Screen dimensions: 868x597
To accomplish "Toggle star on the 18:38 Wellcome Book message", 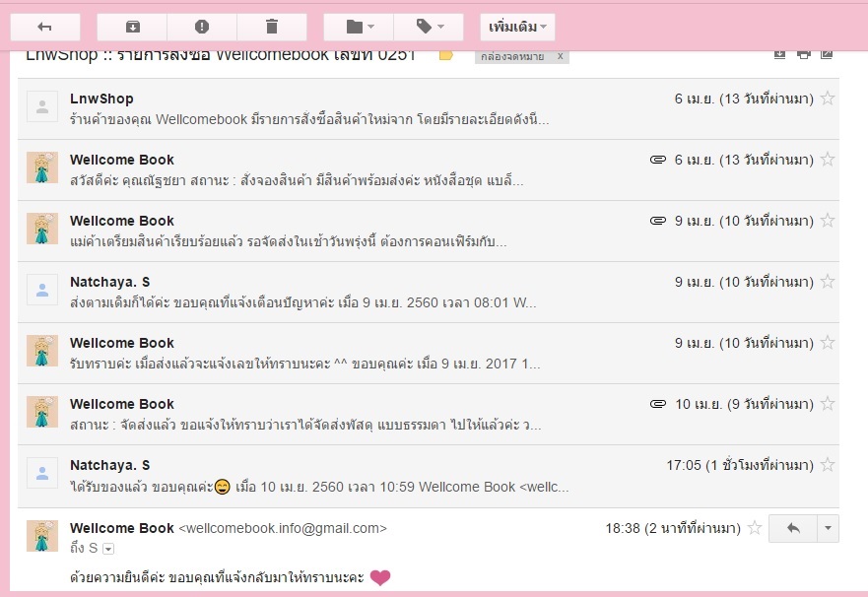I will [755, 529].
